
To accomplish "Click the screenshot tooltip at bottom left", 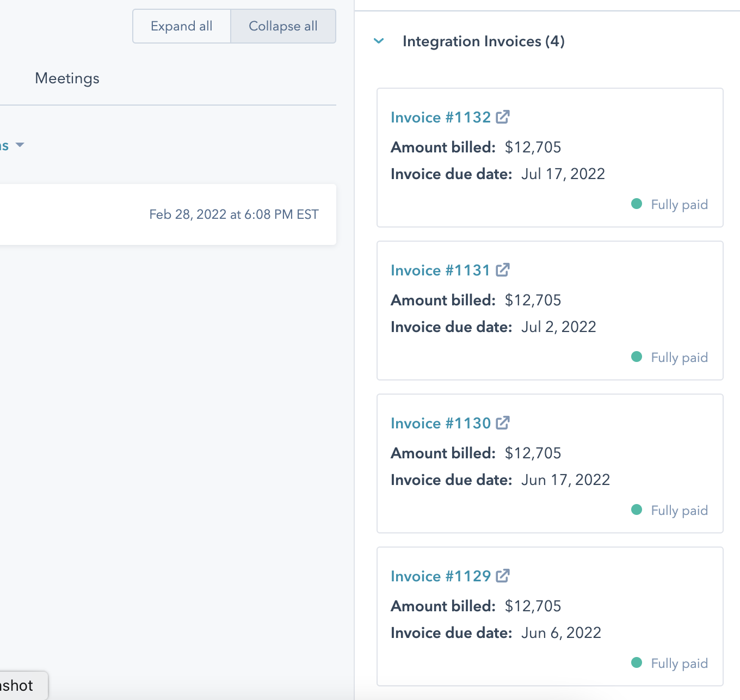I will [x=20, y=685].
